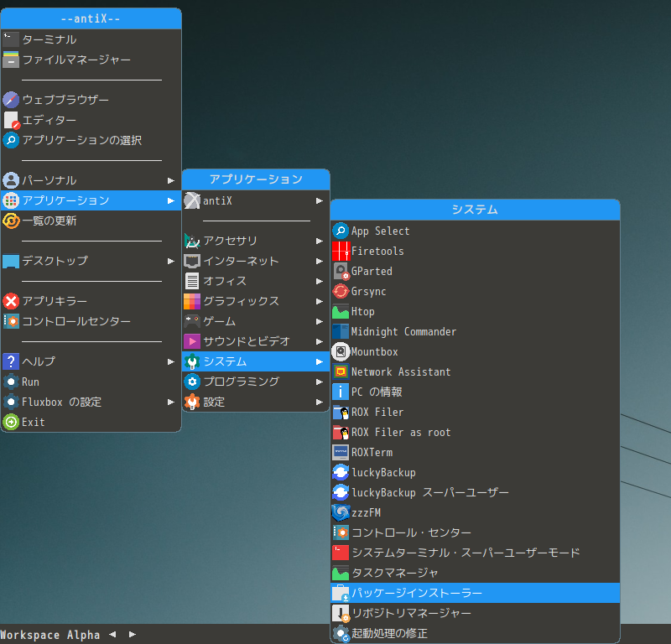Click the タスクマネージャ graph icon

tap(341, 573)
